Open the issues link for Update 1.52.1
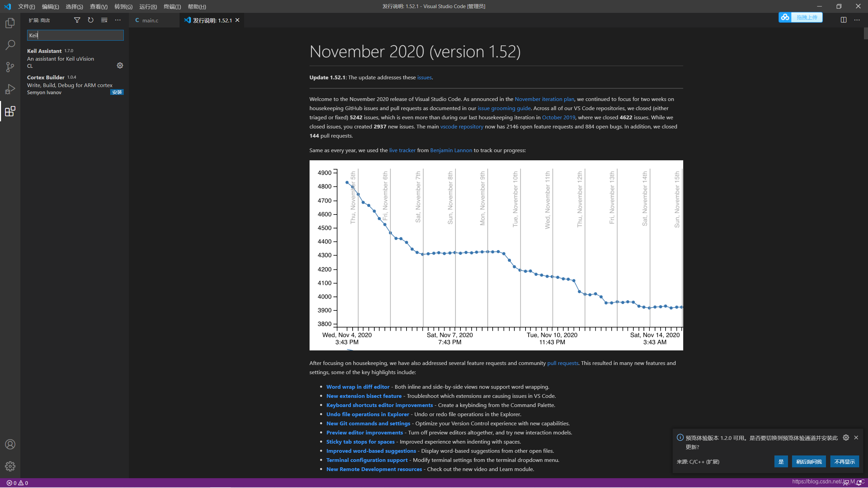 tap(425, 77)
